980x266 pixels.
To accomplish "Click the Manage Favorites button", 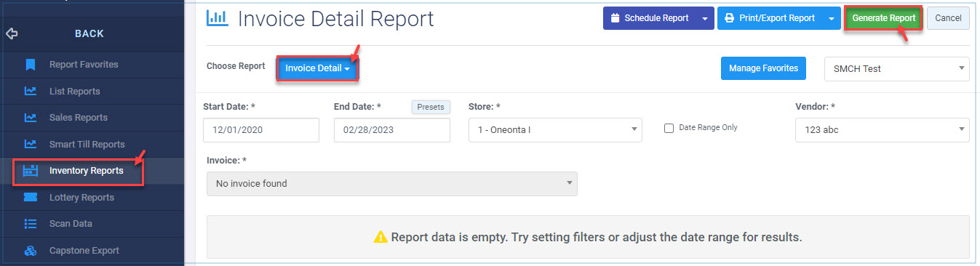I will click(764, 68).
